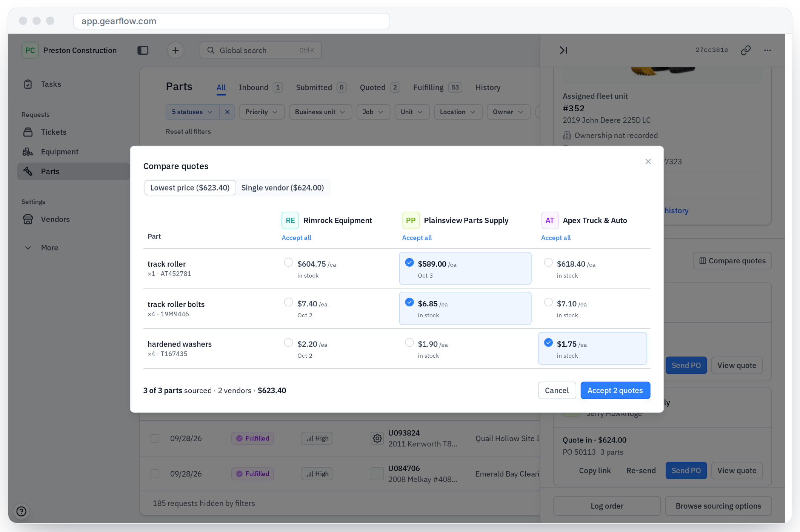Toggle the sidebar panel icon

(143, 50)
